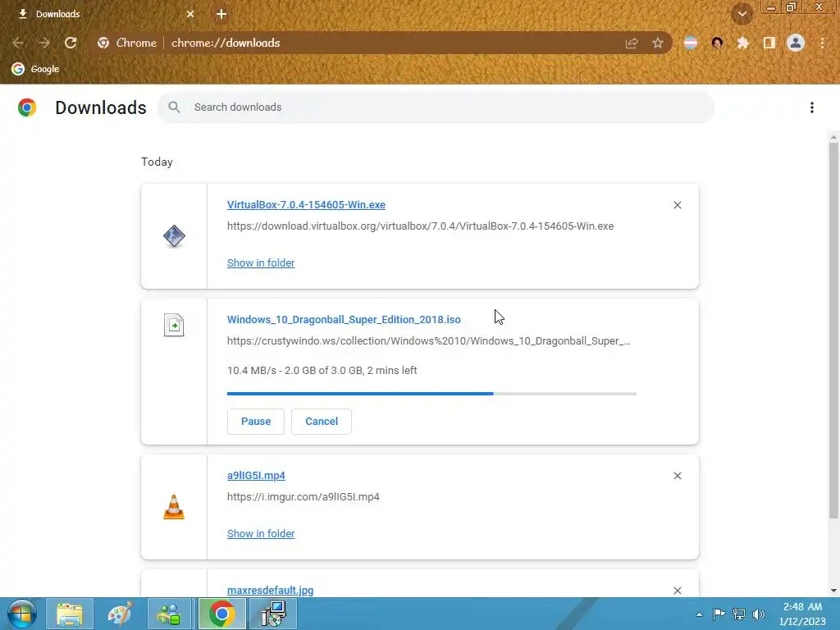Toggle the side panel icon

[x=769, y=43]
